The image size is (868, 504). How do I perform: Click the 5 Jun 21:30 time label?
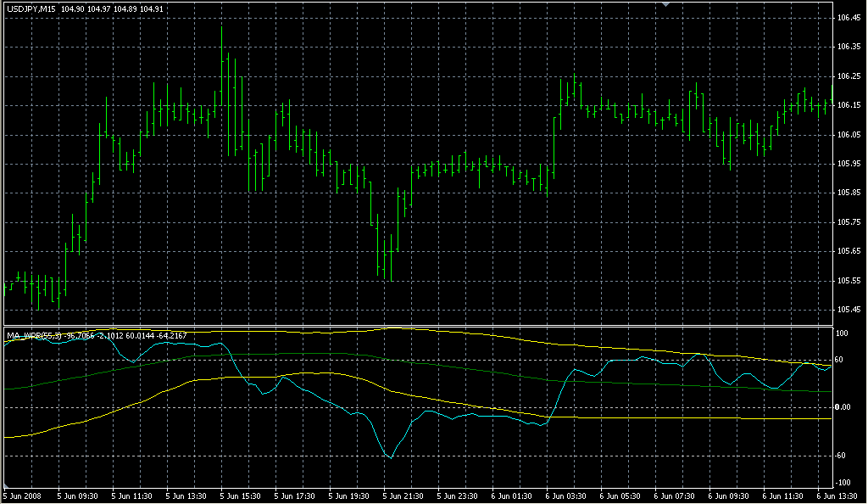[403, 496]
